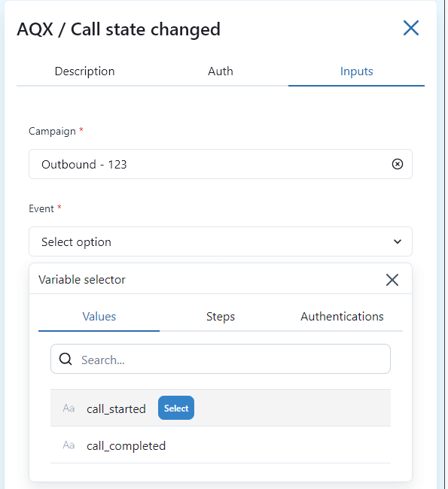
Task: Click the Event field label
Action: pos(41,208)
